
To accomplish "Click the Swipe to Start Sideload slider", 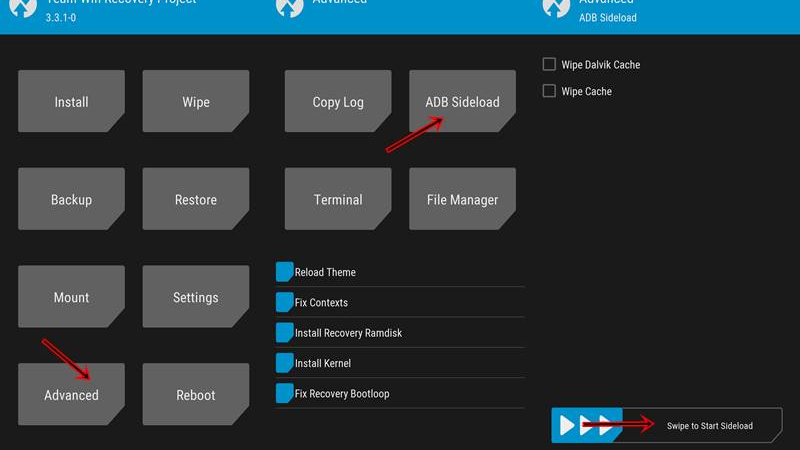I will pyautogui.click(x=587, y=425).
